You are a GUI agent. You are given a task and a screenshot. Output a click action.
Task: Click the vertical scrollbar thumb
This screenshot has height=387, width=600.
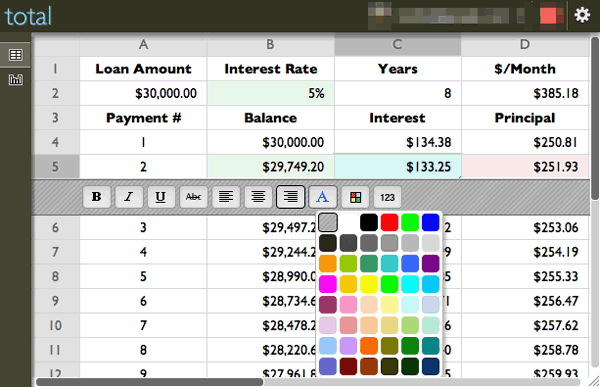[594, 119]
